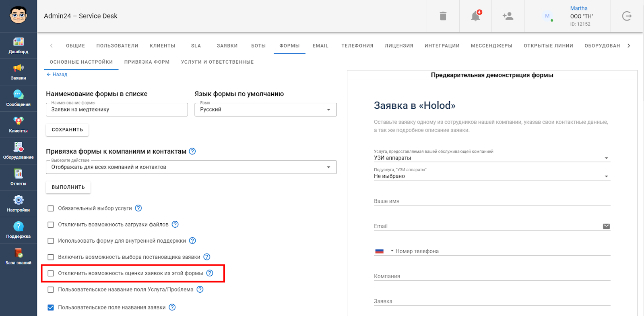Enable Обязательный выбор услуги checkbox
The height and width of the screenshot is (316, 644).
click(x=51, y=208)
